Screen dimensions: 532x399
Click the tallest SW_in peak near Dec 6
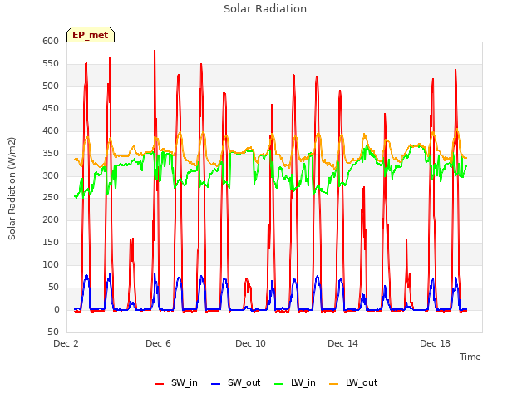coord(155,51)
